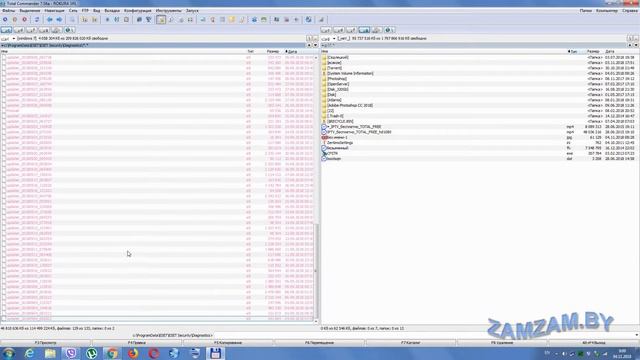Screen dimensions: 640x360
Task: Open the Вид menu
Action: pos(96,11)
